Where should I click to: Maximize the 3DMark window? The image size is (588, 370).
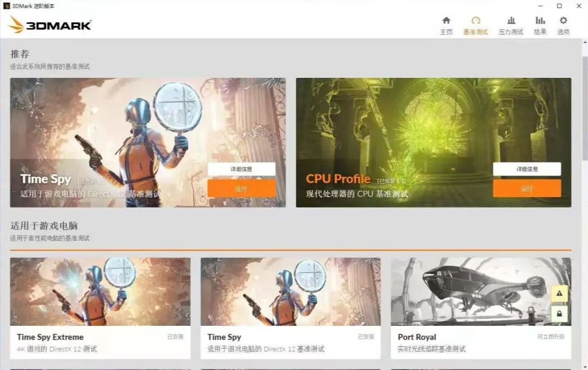[559, 6]
